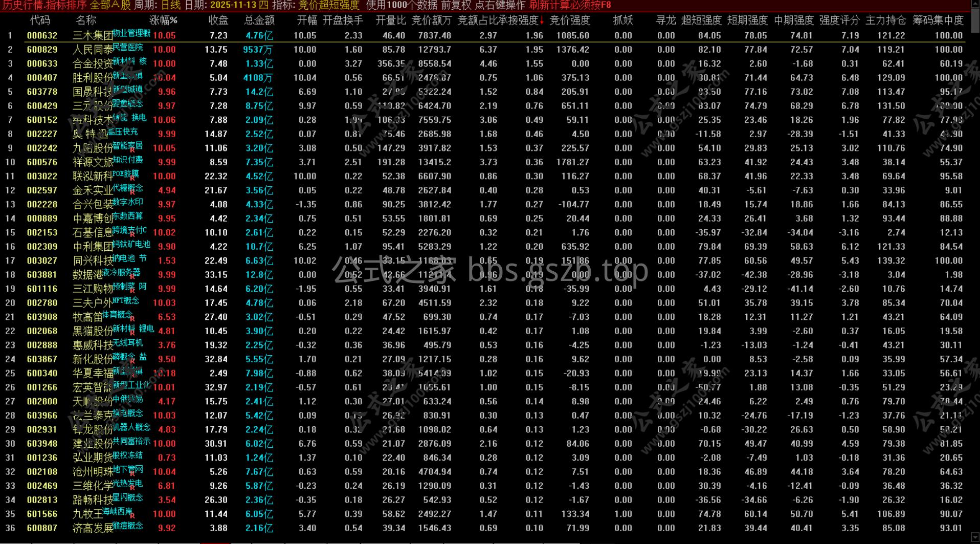980x544 pixels.
Task: Select stock code 002309
Action: (42, 247)
